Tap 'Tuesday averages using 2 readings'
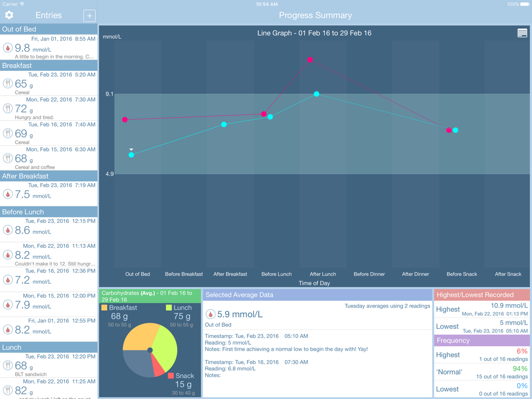The image size is (532, 399). tap(387, 306)
